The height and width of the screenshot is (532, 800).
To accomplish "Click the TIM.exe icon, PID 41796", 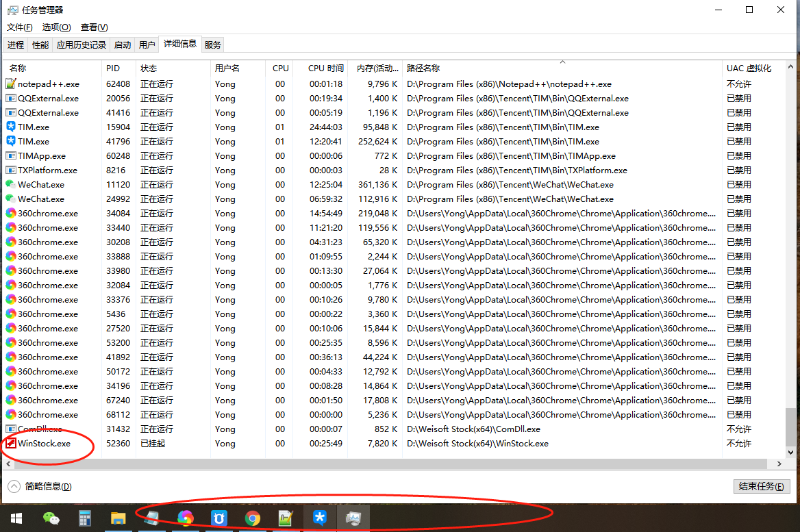I will (x=11, y=141).
